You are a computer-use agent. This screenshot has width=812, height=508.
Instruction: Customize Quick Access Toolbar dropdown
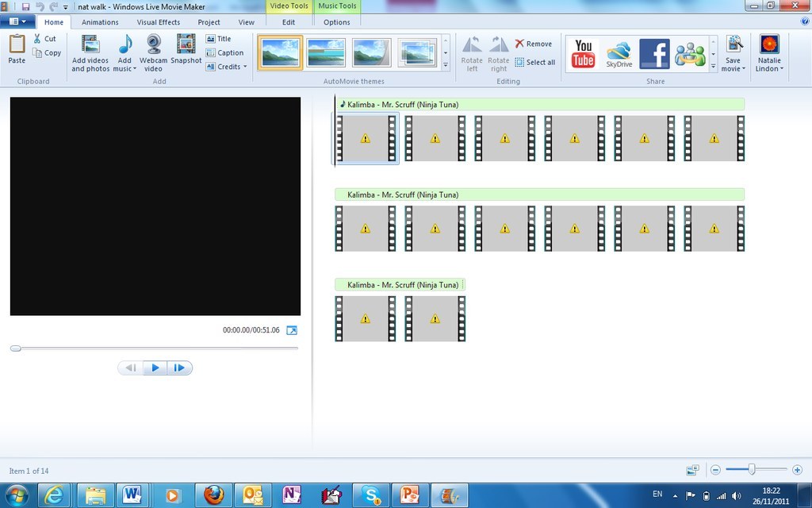pos(65,7)
